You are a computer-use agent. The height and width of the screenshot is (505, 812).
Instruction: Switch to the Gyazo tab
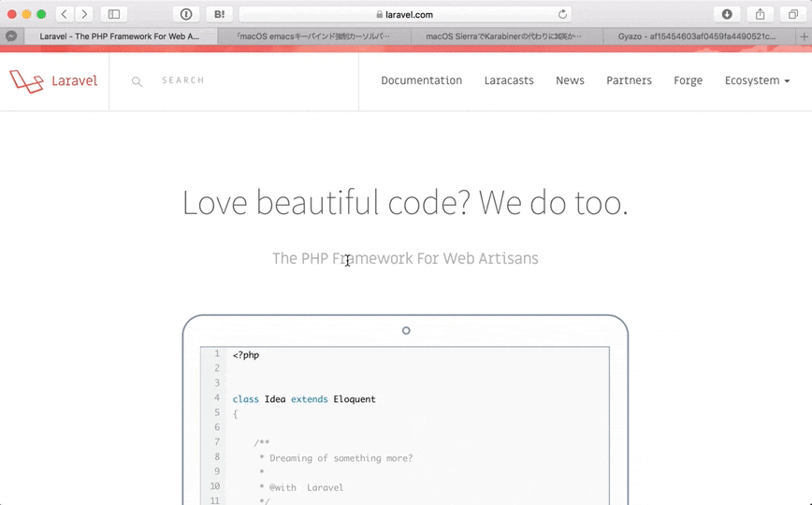tap(697, 36)
